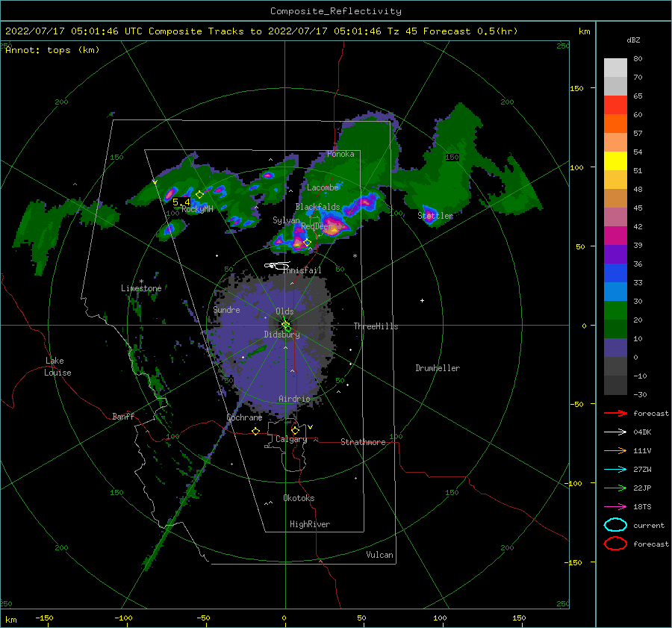Image resolution: width=672 pixels, height=628 pixels.
Task: Click the Didsbury label
Action: click(x=281, y=335)
